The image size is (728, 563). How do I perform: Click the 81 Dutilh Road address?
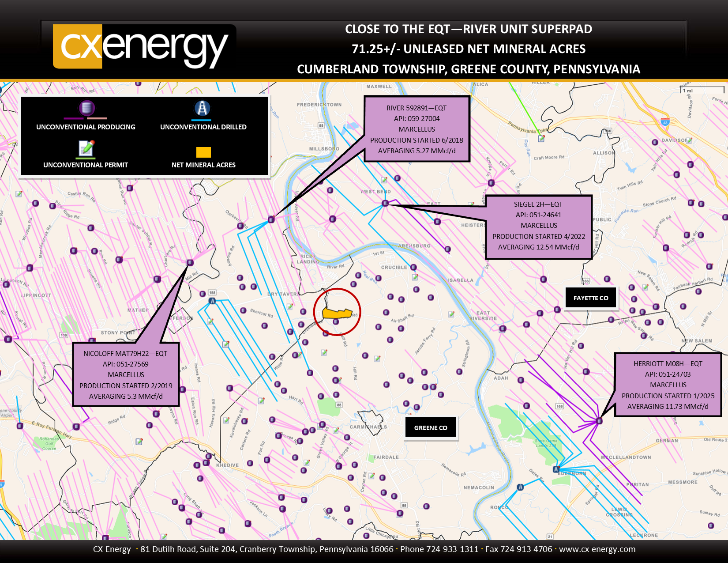267,549
